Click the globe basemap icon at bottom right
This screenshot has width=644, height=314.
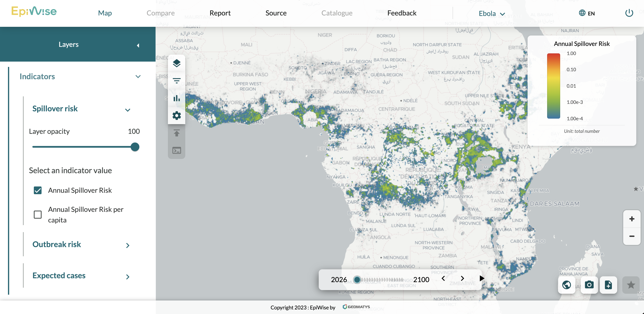(x=566, y=285)
